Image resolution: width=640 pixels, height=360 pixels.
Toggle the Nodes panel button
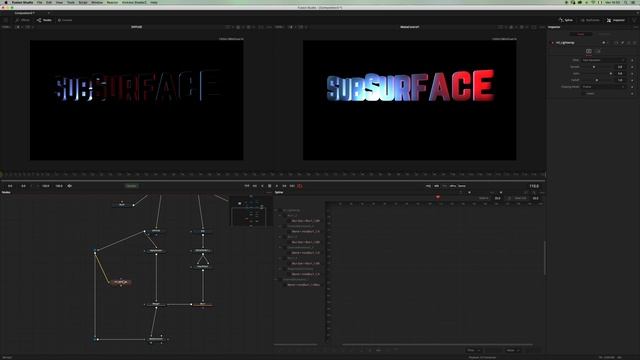point(44,20)
